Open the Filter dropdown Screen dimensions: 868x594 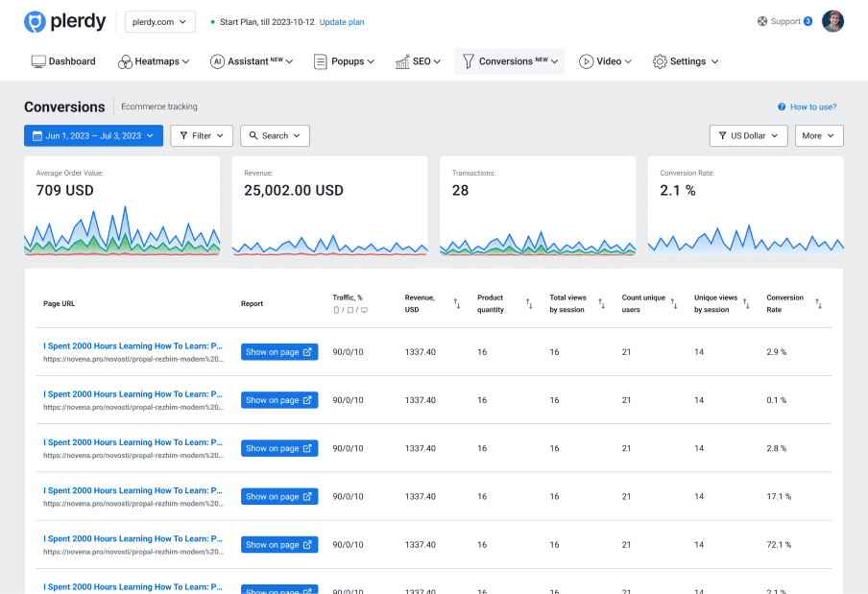pyautogui.click(x=202, y=136)
